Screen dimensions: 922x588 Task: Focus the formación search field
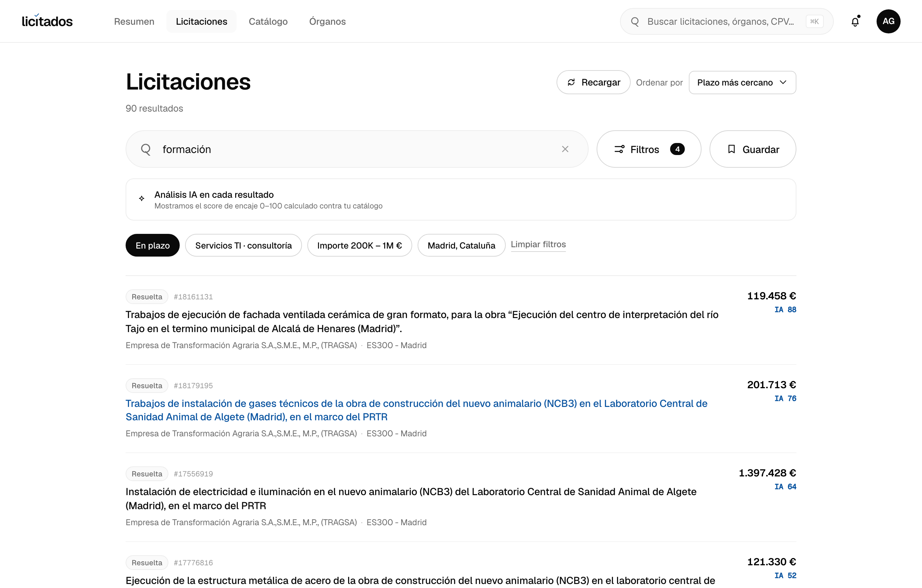357,149
